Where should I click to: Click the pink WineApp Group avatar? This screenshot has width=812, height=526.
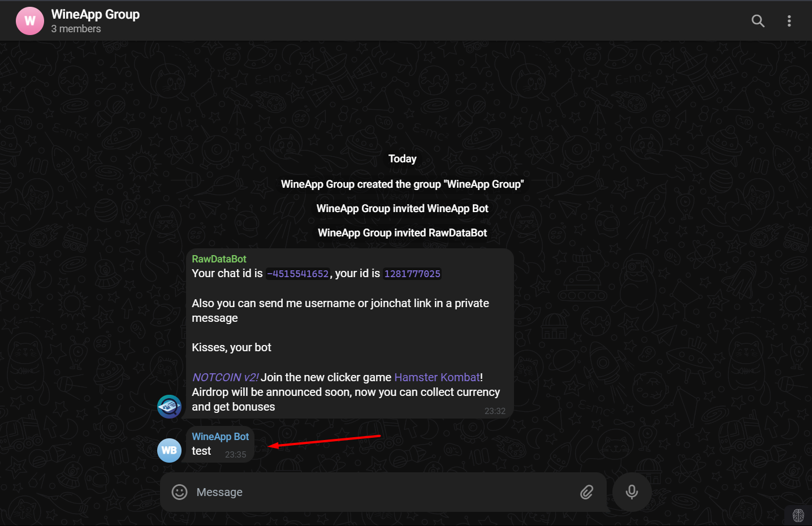30,21
